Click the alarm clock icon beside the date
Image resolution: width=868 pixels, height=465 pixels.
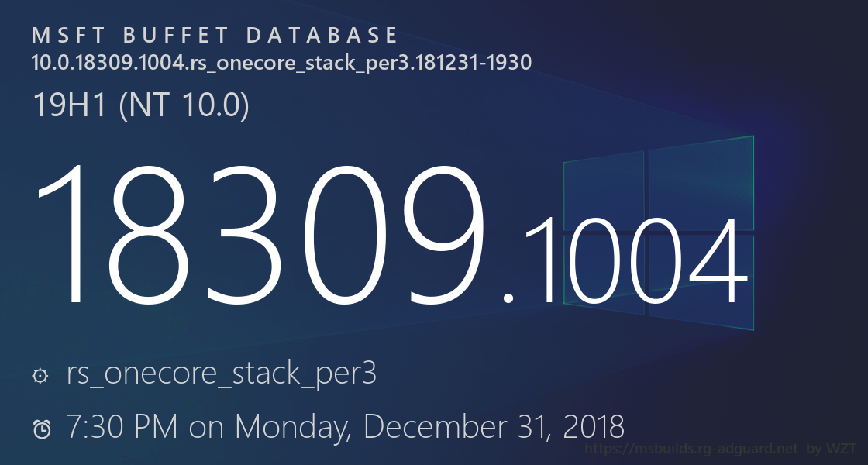[x=42, y=427]
